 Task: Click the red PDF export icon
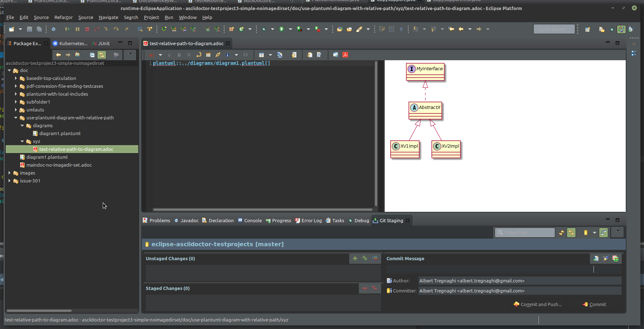(x=345, y=55)
